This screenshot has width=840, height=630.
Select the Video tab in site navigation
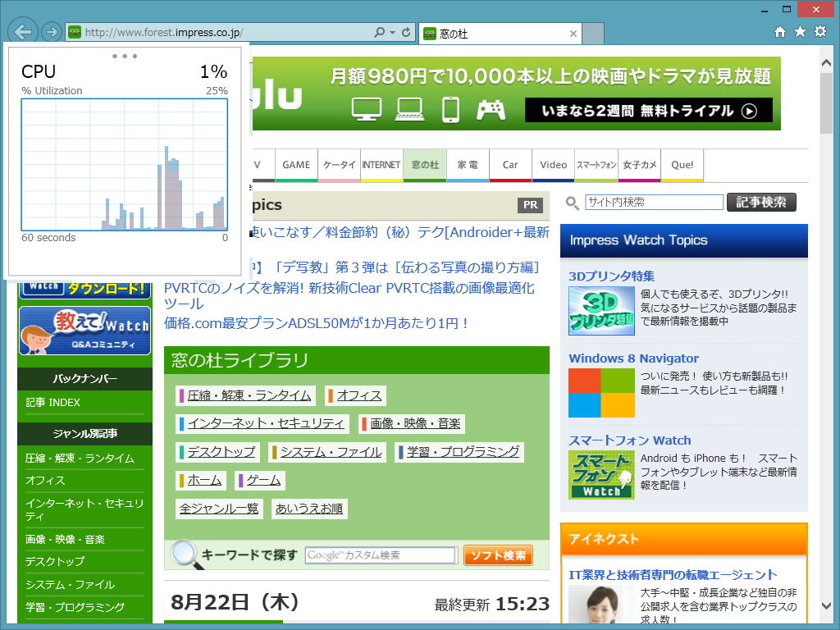pos(553,165)
